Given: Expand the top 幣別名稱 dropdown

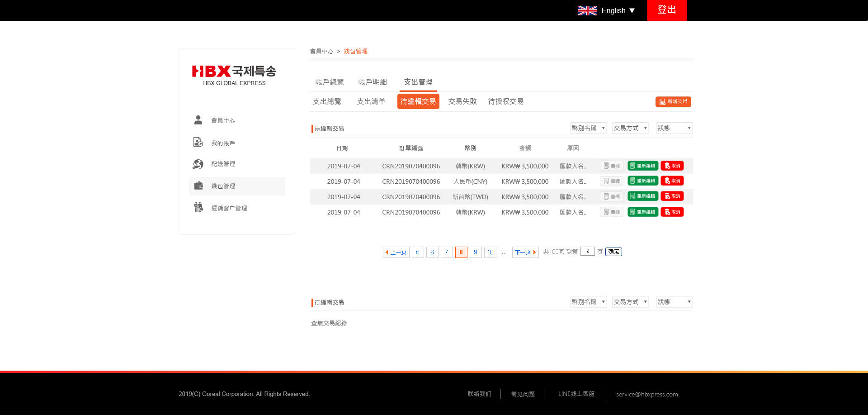Looking at the screenshot, I should (x=588, y=128).
